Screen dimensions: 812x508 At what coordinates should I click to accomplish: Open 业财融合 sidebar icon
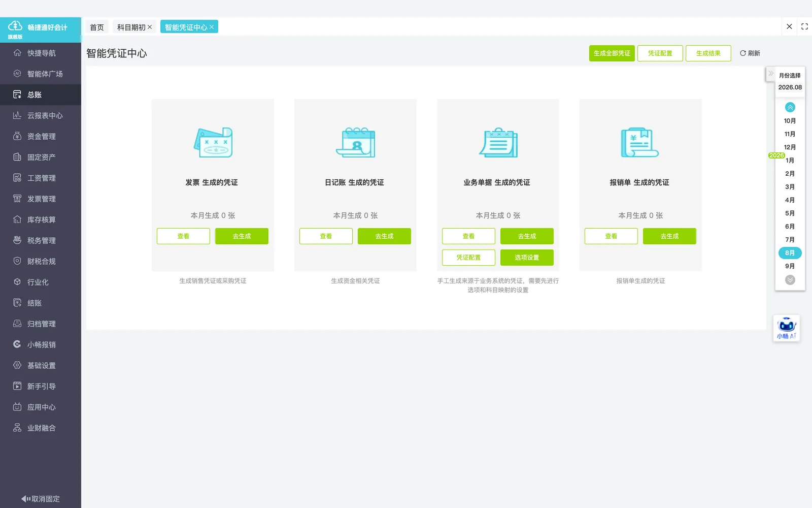[x=17, y=428]
